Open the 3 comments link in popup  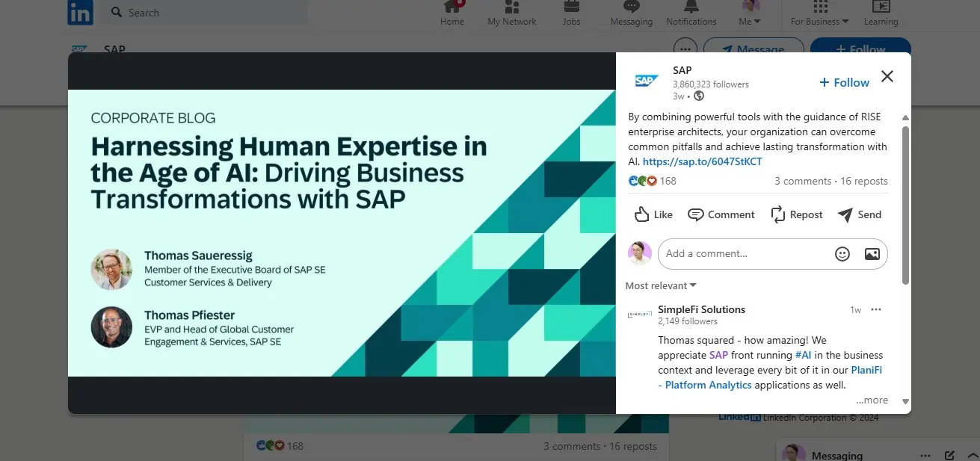(803, 181)
